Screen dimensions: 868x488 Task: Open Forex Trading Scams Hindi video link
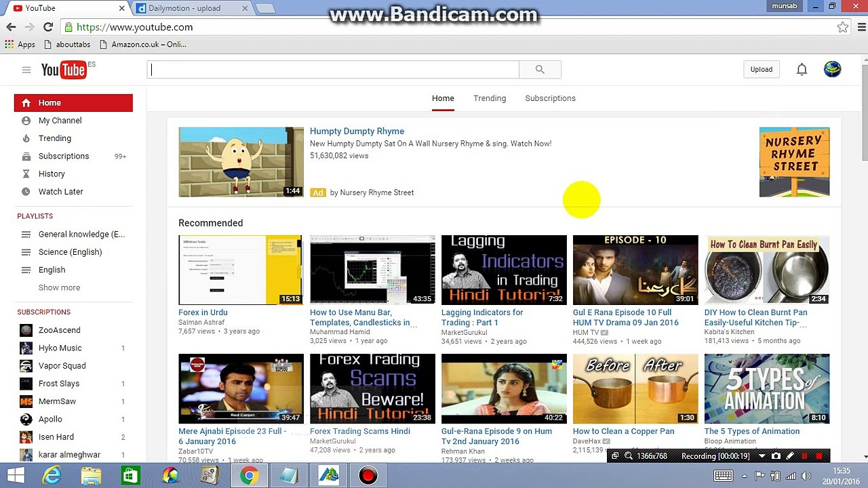coord(360,431)
